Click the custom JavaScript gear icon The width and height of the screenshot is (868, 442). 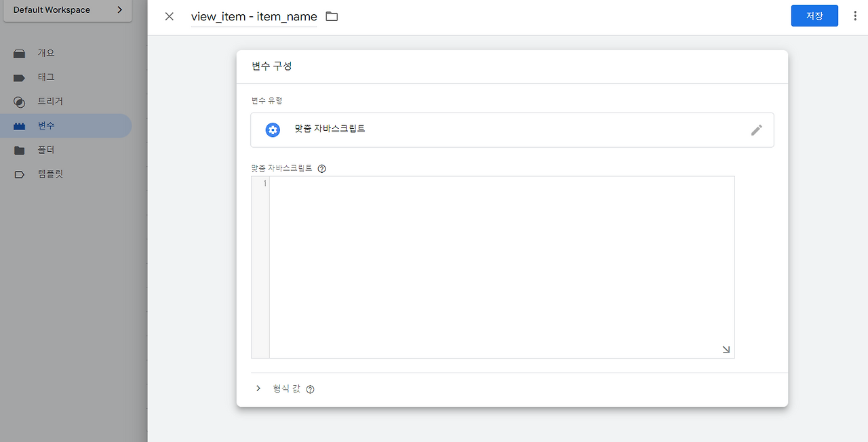pos(273,129)
